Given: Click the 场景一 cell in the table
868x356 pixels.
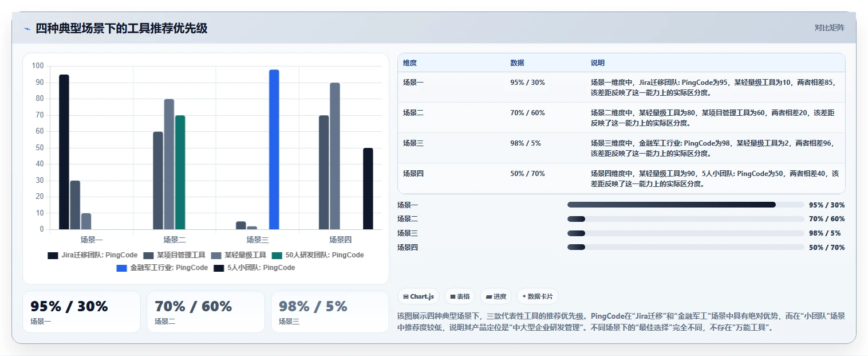Looking at the screenshot, I should point(413,83).
